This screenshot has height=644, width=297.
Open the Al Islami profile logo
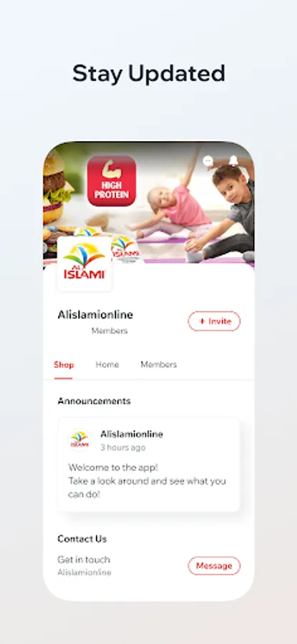tap(84, 263)
